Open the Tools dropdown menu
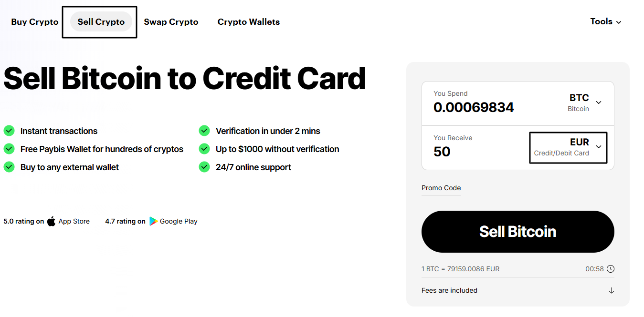The width and height of the screenshot is (644, 317). [605, 21]
